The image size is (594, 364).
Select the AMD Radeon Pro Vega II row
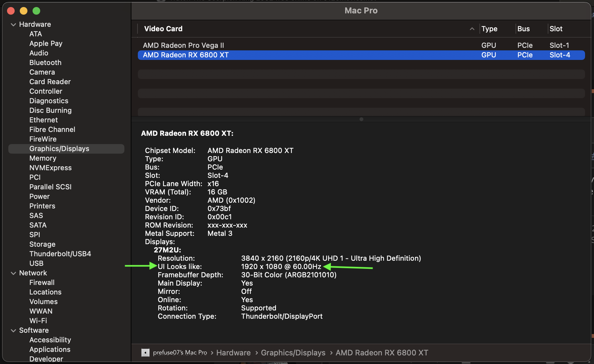pos(183,45)
